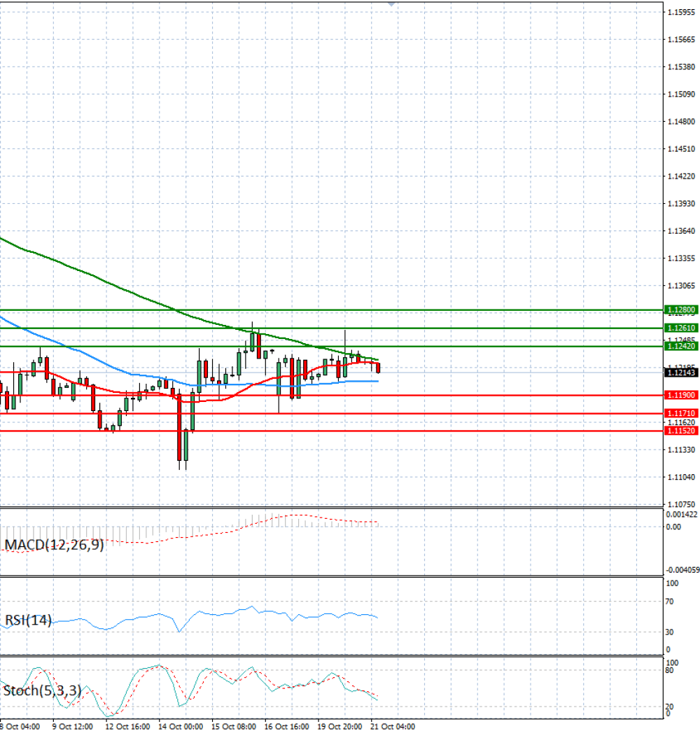Select the -0.004059 MACD scale value
700x736 pixels.
tap(682, 570)
